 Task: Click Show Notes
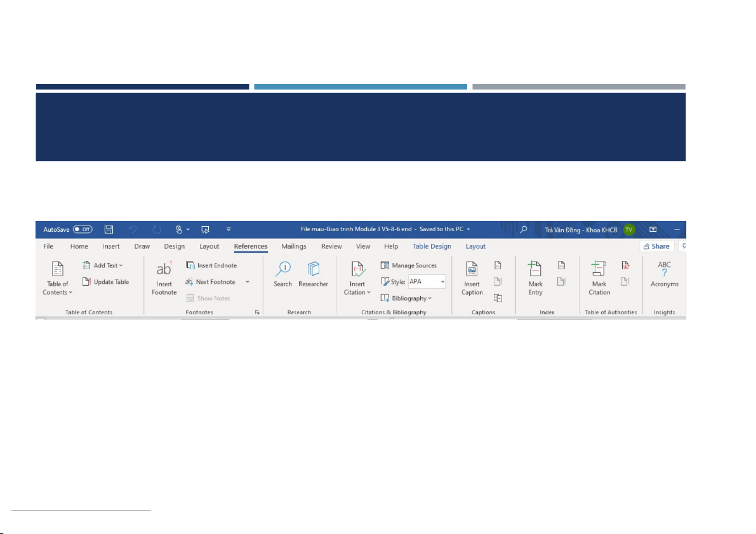pos(208,298)
